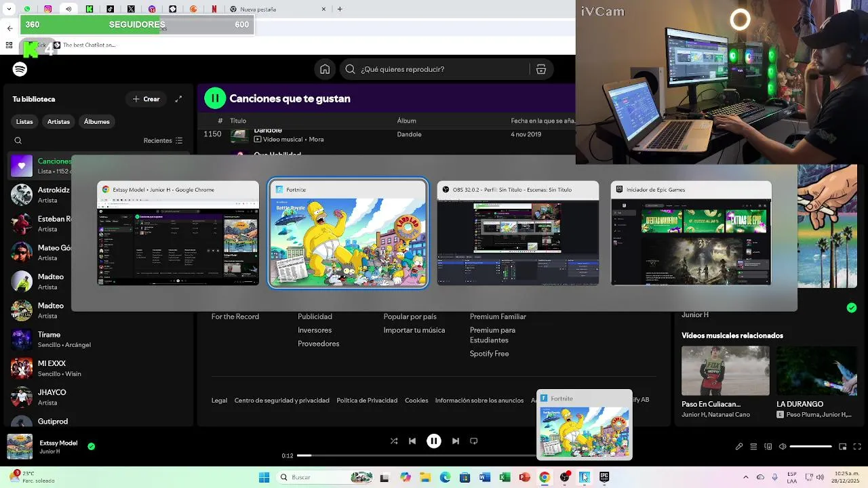Open the 'Centro de seguridad y privacidad' link

tap(281, 401)
